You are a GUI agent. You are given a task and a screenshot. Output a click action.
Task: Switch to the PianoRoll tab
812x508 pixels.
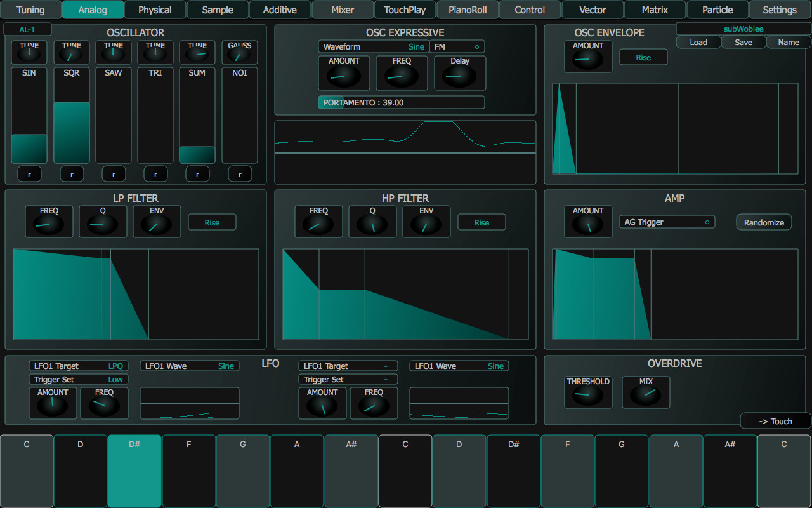coord(468,10)
